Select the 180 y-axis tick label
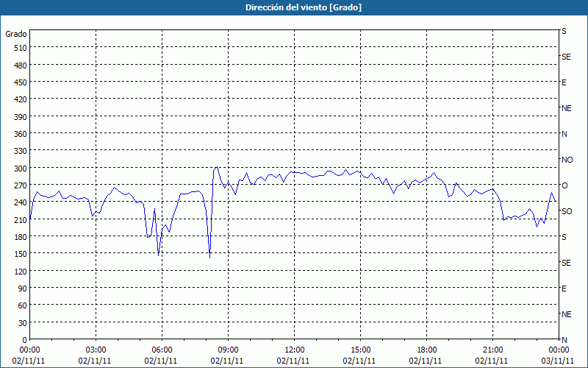This screenshot has height=368, width=588. pos(21,237)
